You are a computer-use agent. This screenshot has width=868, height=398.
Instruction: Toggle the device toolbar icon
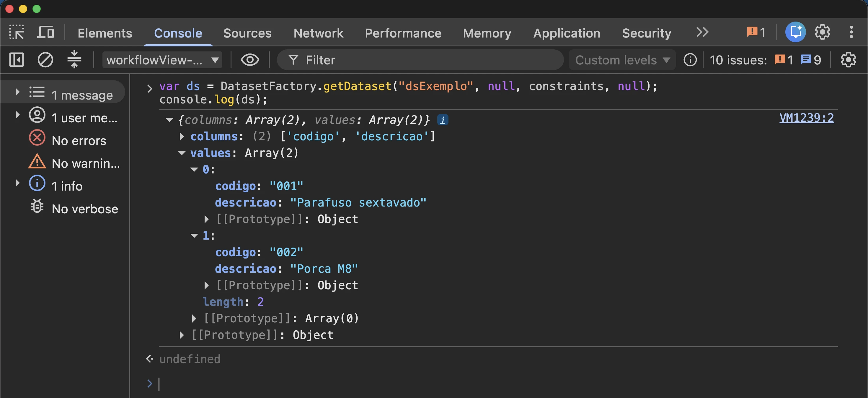pyautogui.click(x=45, y=33)
